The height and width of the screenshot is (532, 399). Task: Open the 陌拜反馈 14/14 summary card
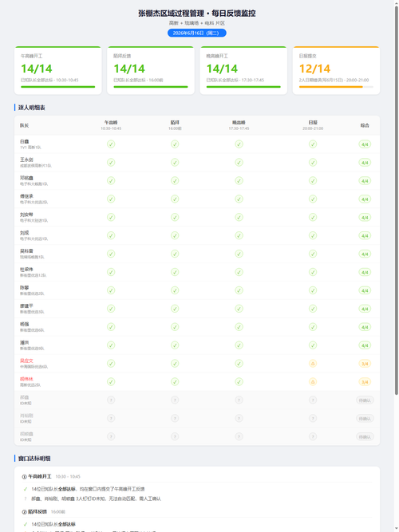coord(151,70)
